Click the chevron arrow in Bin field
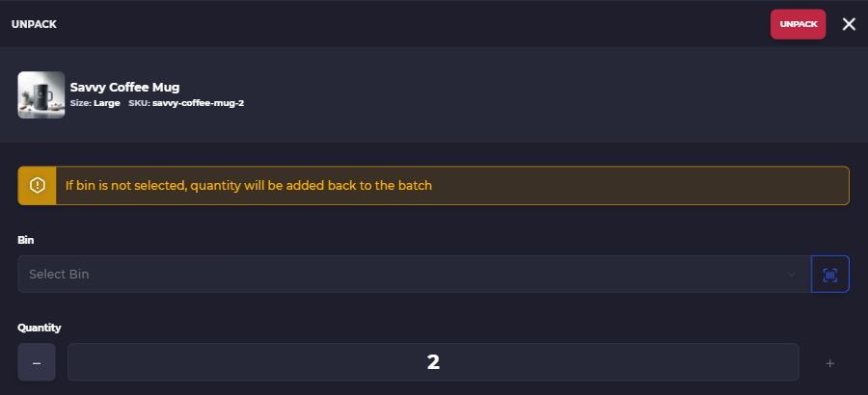 coord(792,274)
